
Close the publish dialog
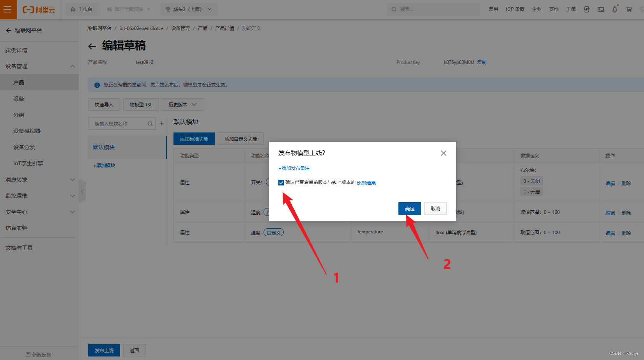[x=444, y=153]
